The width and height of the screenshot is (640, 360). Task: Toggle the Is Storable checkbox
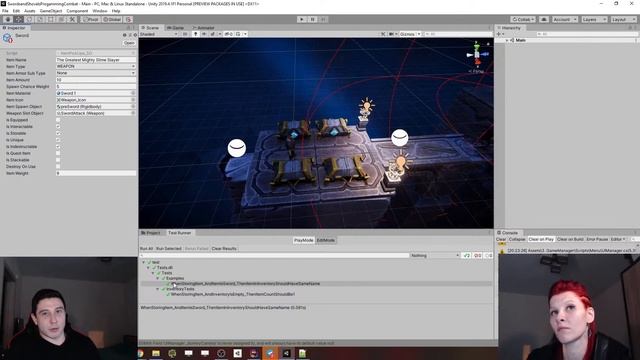(58, 133)
